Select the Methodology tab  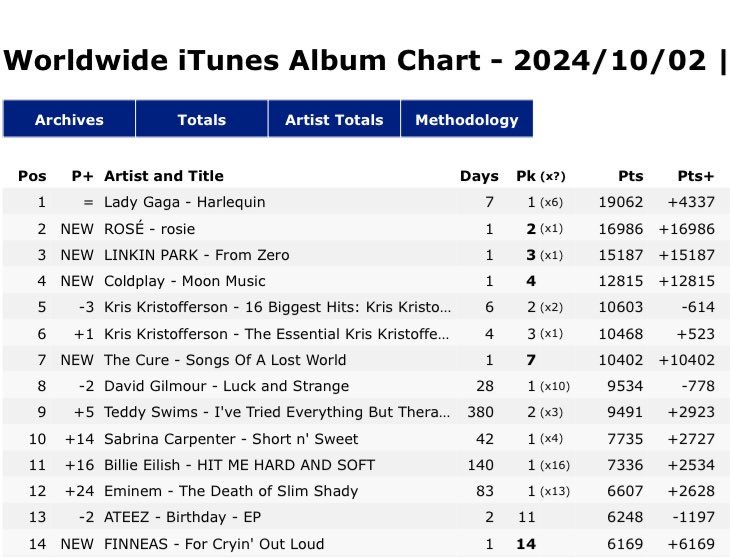point(466,120)
